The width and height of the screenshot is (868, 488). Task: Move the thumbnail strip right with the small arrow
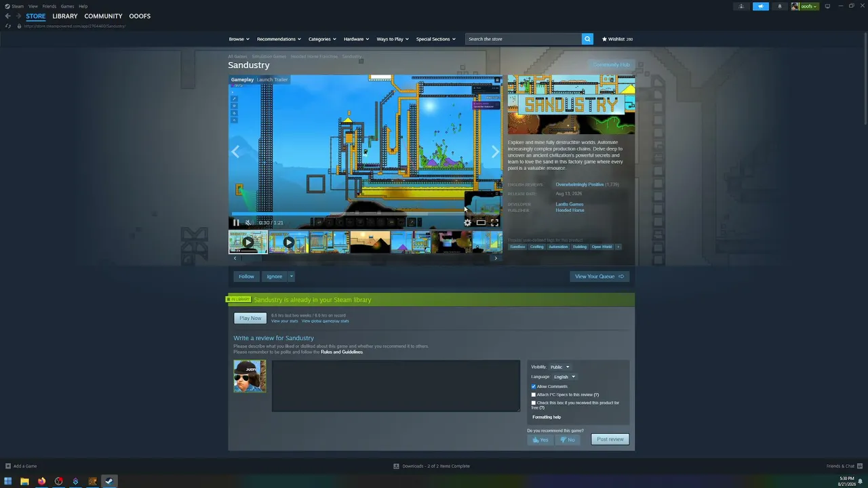(x=496, y=258)
